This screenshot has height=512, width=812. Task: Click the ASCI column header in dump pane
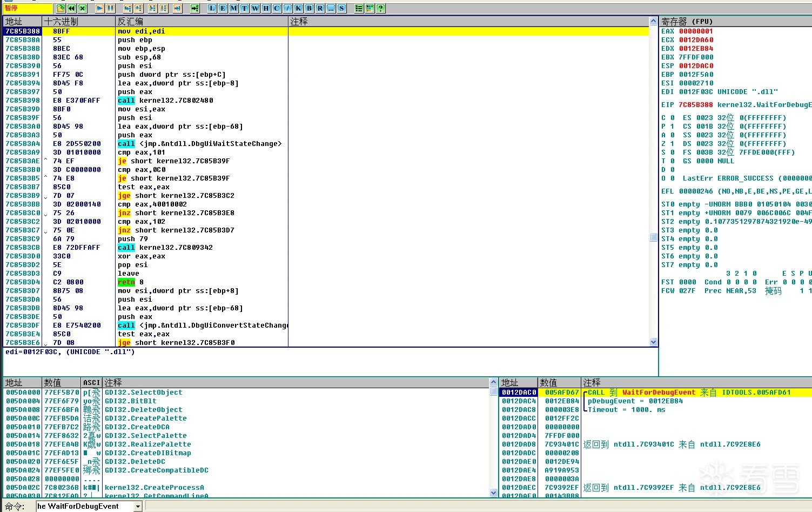[92, 383]
